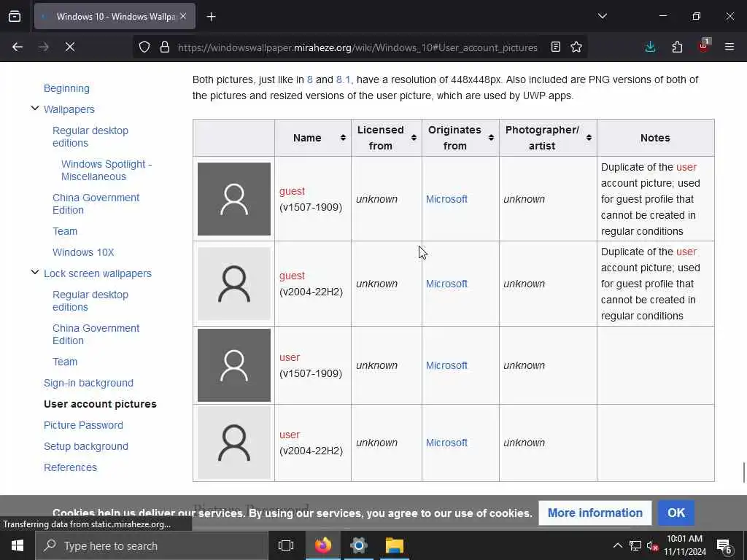This screenshot has height=560, width=747.
Task: Open guest (v1507-1909) thumbnail image
Action: coord(234,199)
